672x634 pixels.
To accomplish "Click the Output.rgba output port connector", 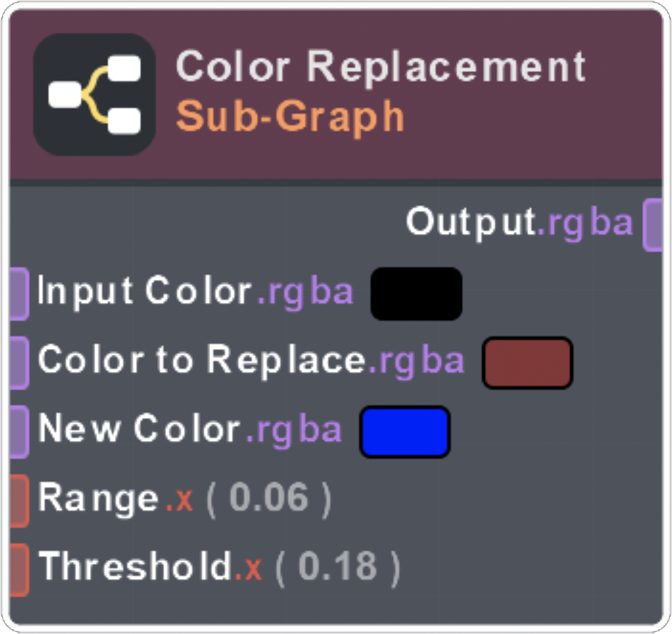I will pyautogui.click(x=652, y=224).
